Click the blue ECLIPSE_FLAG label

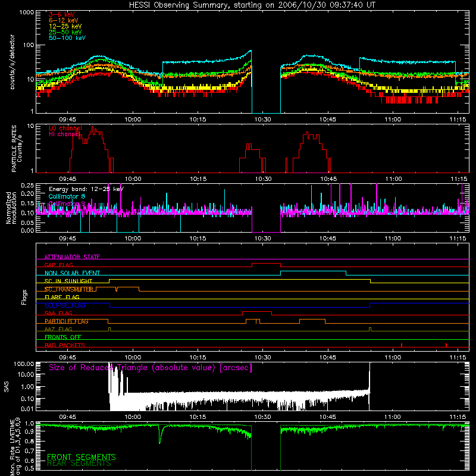pyautogui.click(x=65, y=305)
